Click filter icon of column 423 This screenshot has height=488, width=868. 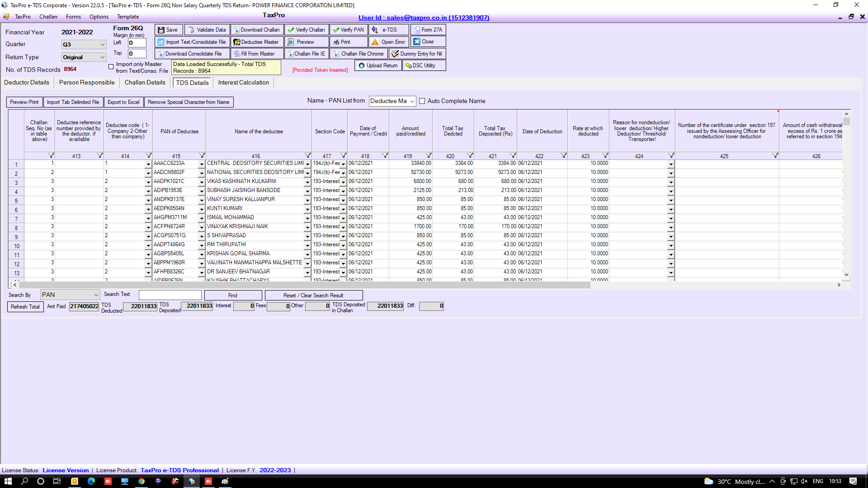[605, 155]
